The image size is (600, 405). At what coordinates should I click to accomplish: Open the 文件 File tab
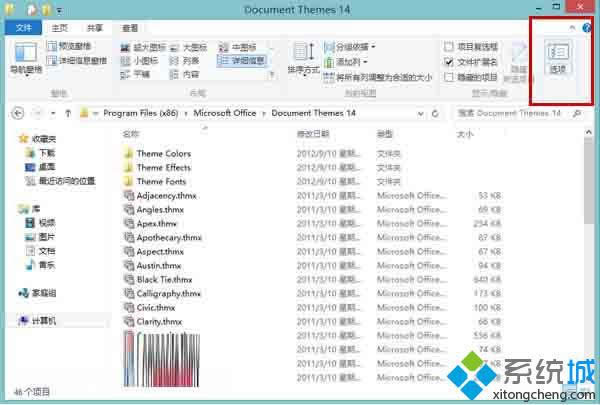(23, 28)
